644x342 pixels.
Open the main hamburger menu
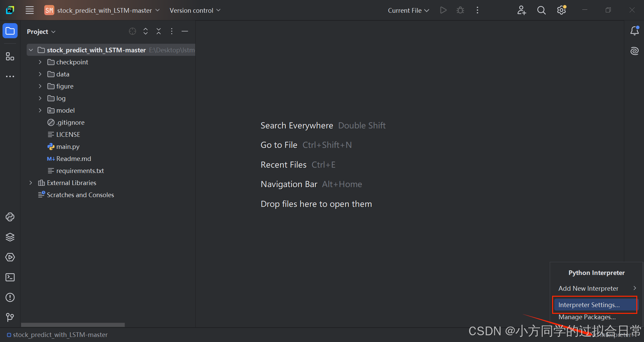click(x=30, y=10)
